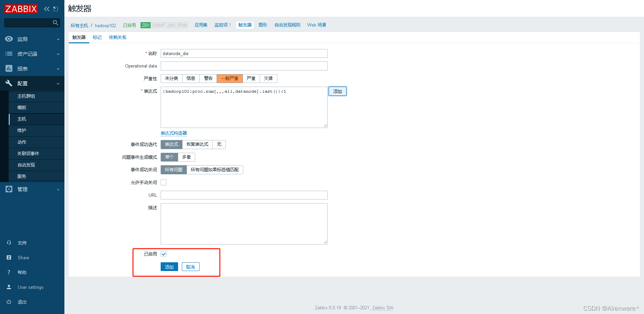
Task: Set severity to 未分类
Action: (x=171, y=78)
